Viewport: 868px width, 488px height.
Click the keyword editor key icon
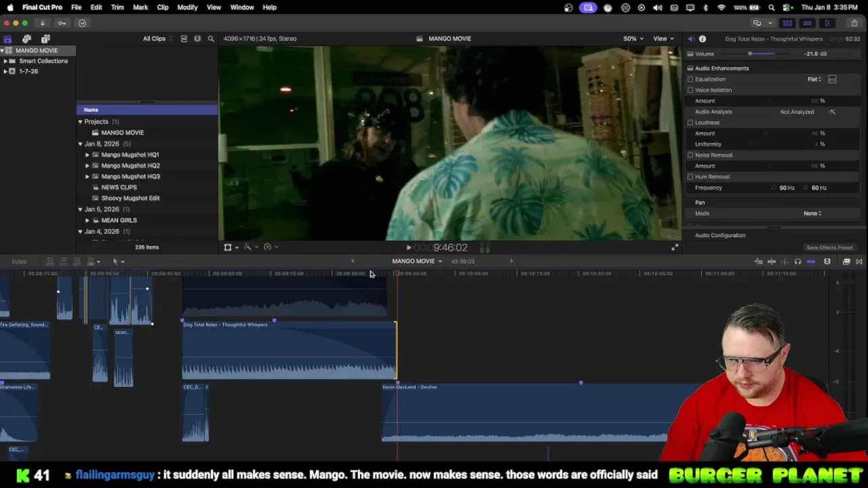(62, 23)
